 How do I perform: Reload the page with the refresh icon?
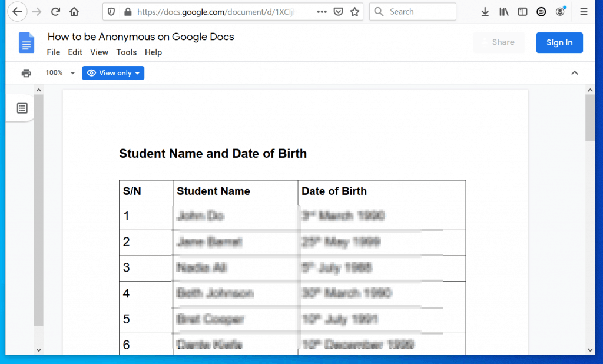(x=55, y=12)
